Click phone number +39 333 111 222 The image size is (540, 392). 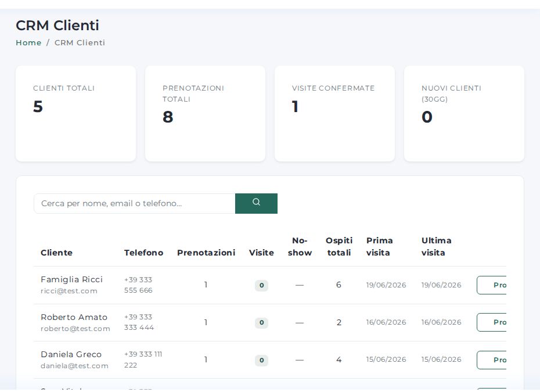click(143, 359)
